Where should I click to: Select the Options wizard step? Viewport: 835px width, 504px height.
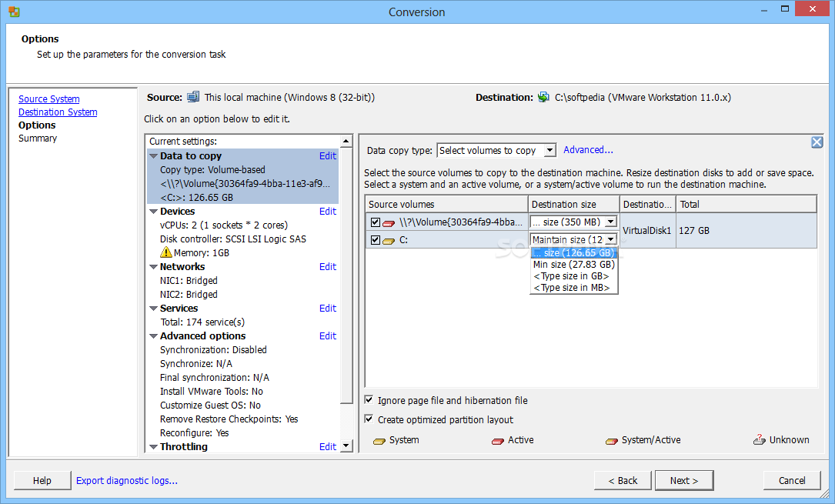pyautogui.click(x=37, y=125)
